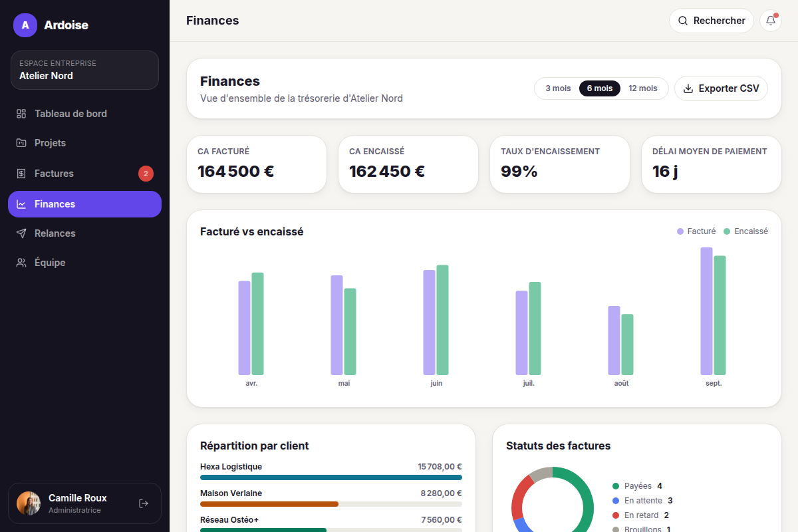Viewport: 798px width, 532px height.
Task: Click the En attente blue legend dot
Action: [x=616, y=501]
